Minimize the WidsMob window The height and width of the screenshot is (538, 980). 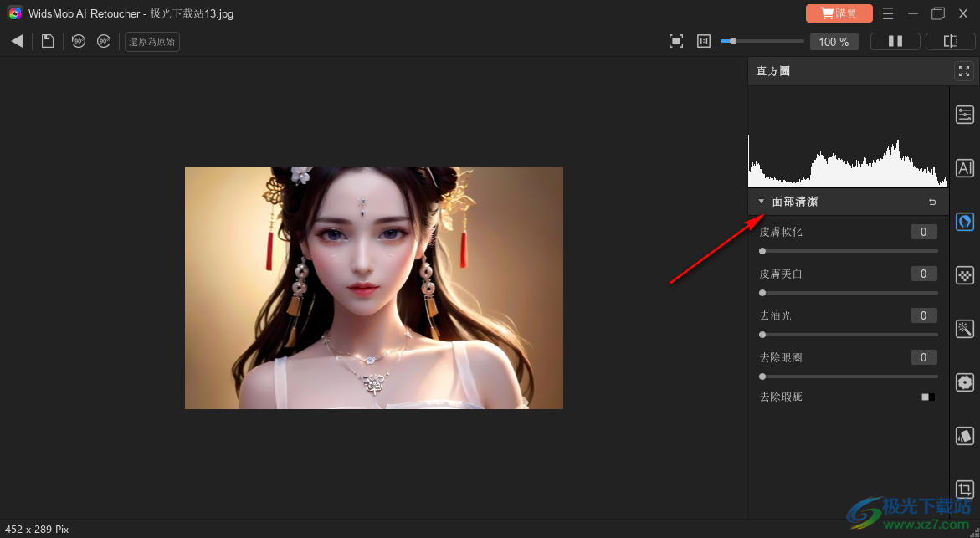[913, 13]
